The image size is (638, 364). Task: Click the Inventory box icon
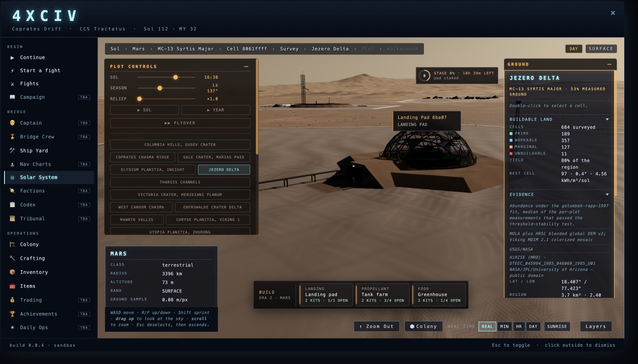click(12, 272)
